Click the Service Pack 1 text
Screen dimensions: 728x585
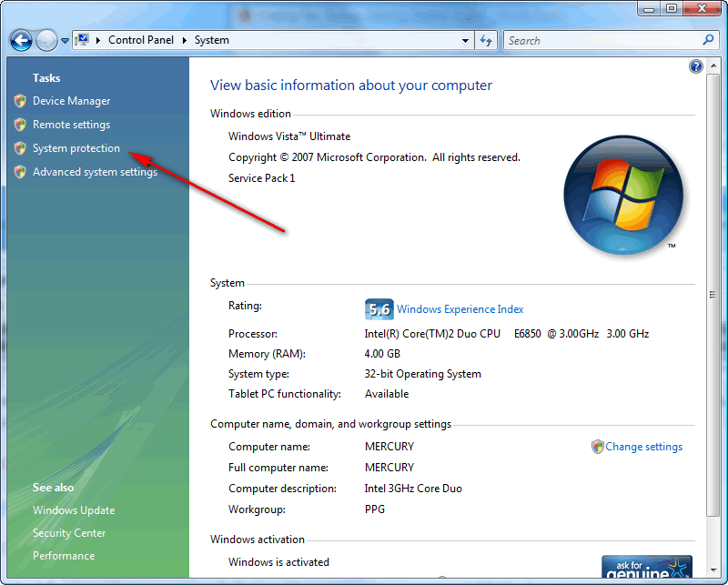tap(261, 178)
